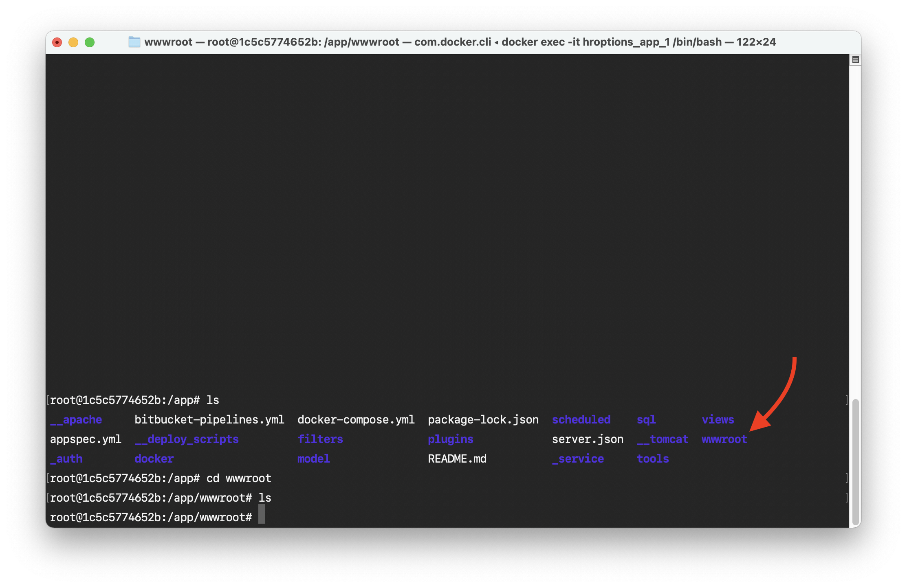
Task: Click the __apache directory entry
Action: tap(76, 419)
